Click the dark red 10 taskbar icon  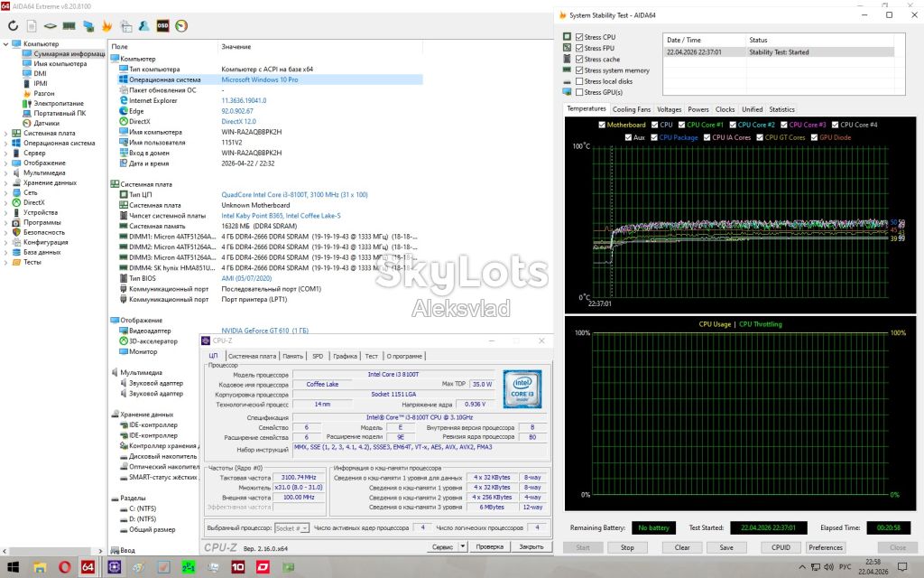pyautogui.click(x=238, y=567)
